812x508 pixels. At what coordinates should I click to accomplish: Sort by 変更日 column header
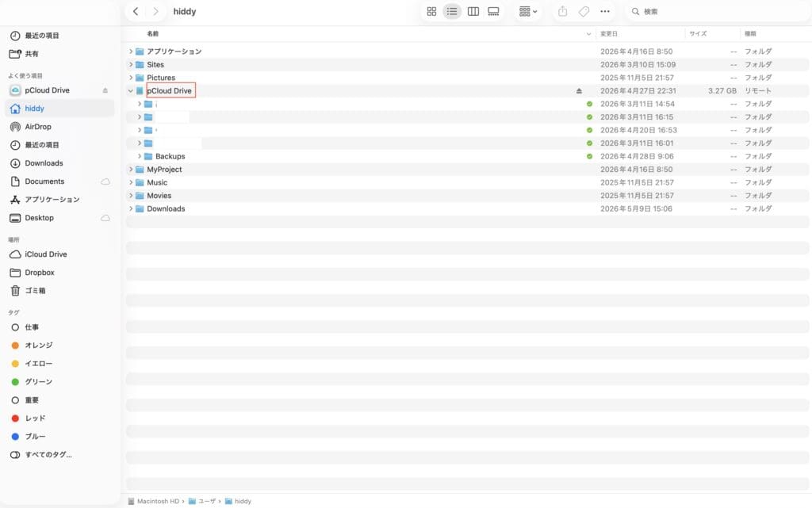pos(609,33)
